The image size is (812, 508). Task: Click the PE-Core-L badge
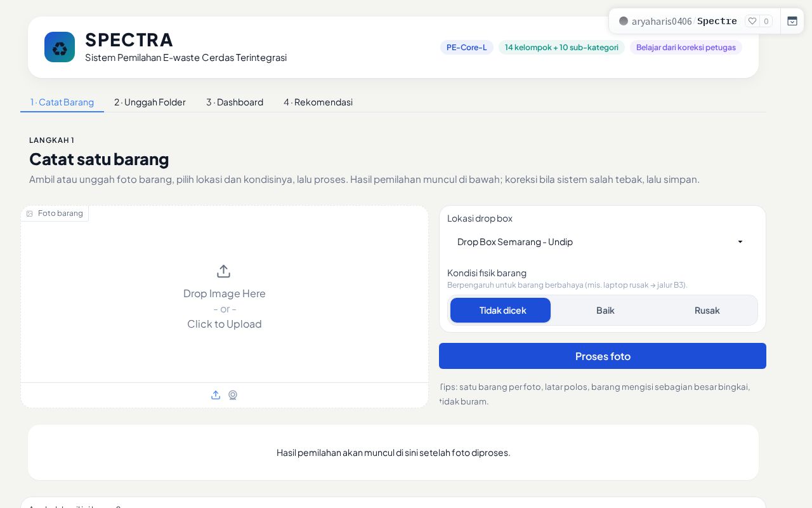[467, 48]
